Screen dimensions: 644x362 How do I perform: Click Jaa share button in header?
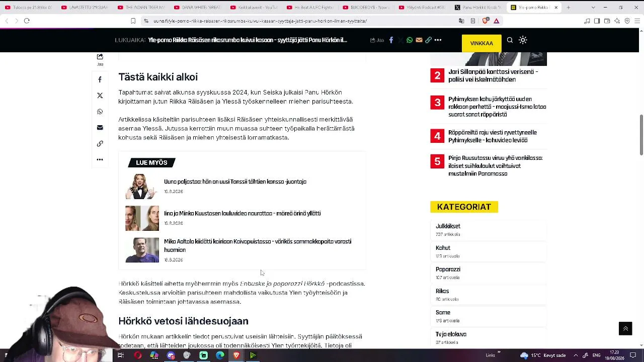pyautogui.click(x=377, y=40)
